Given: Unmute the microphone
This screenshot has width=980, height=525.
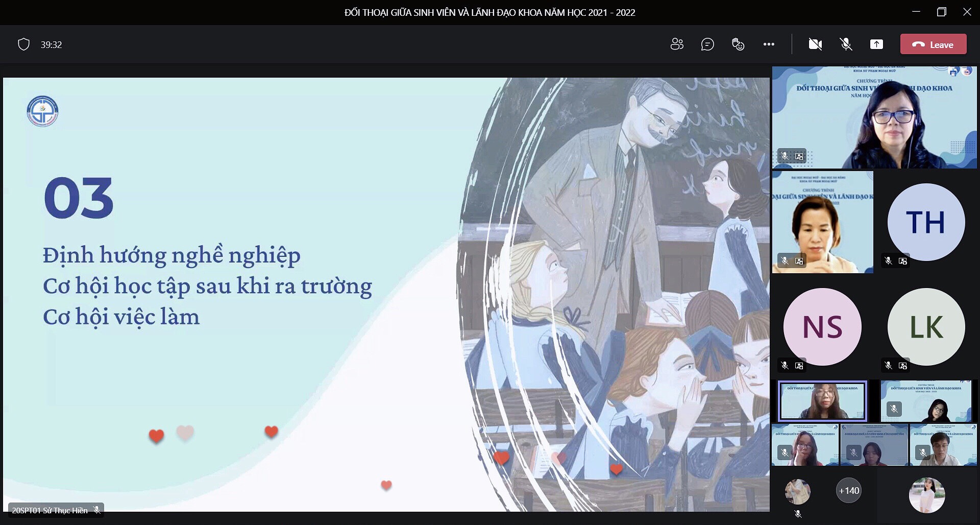Looking at the screenshot, I should point(846,44).
